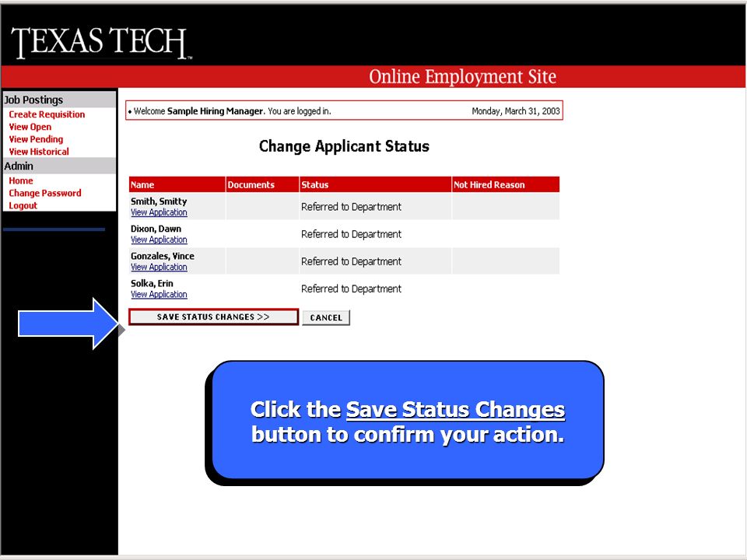
Task: Click the Texas Tech logo
Action: [x=101, y=42]
